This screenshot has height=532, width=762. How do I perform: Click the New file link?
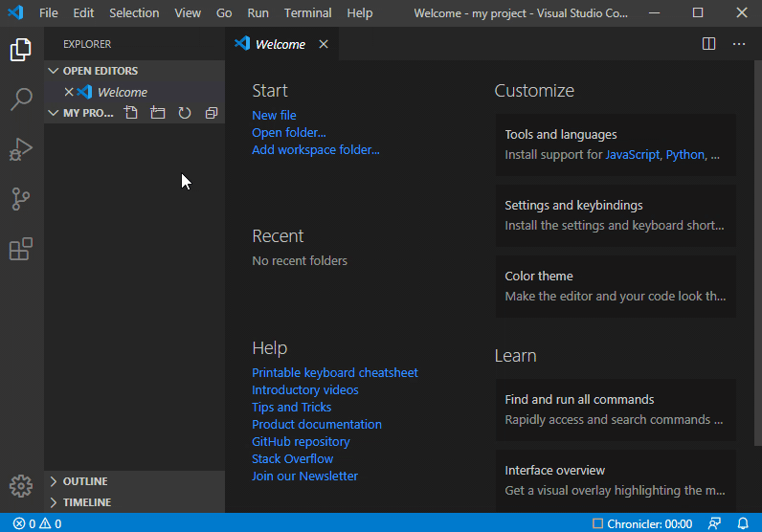[x=274, y=115]
